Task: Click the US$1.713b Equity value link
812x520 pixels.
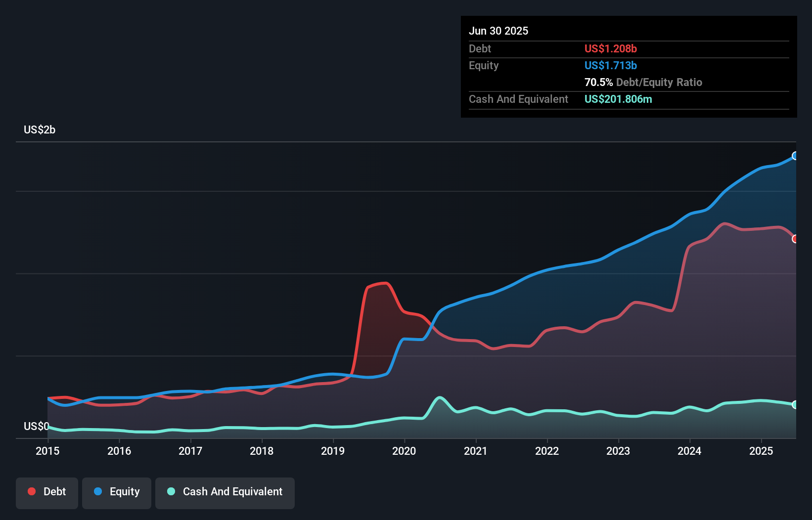Action: coord(611,65)
